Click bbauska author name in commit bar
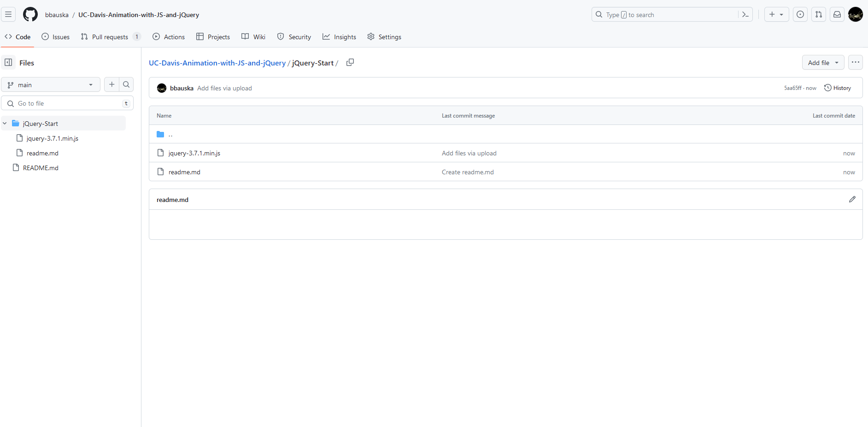The width and height of the screenshot is (868, 427). coord(182,88)
